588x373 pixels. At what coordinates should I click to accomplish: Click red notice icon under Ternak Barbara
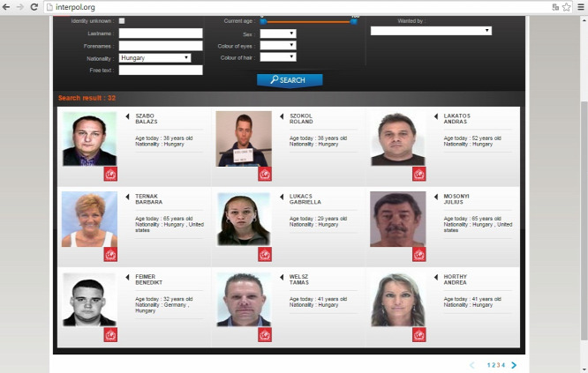(110, 255)
